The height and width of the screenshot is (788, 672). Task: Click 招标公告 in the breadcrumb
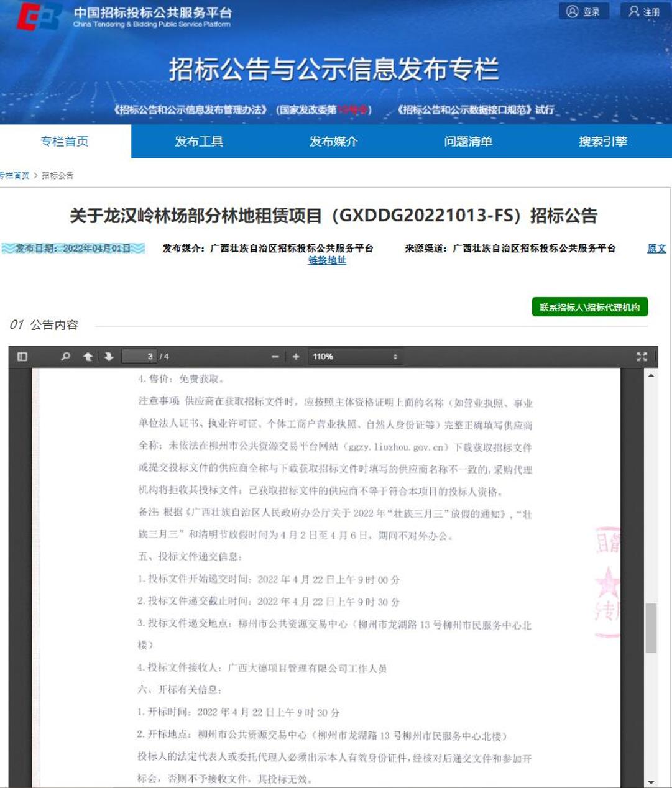57,175
